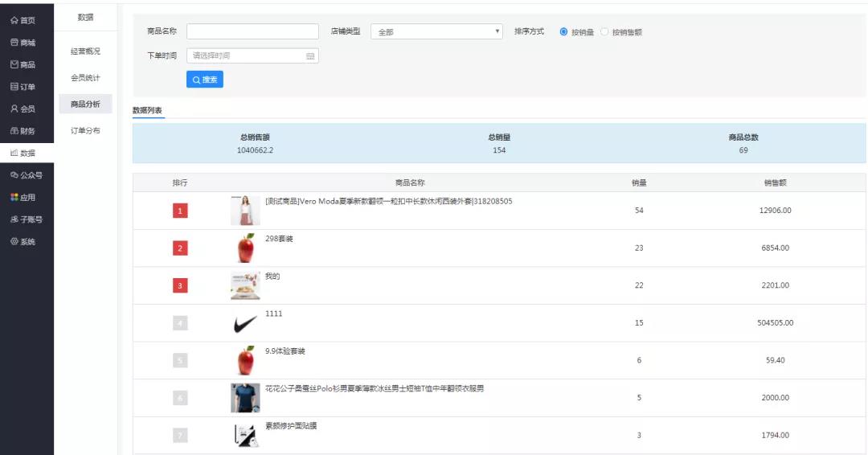
Task: Click the 销量 column header
Action: pos(640,182)
